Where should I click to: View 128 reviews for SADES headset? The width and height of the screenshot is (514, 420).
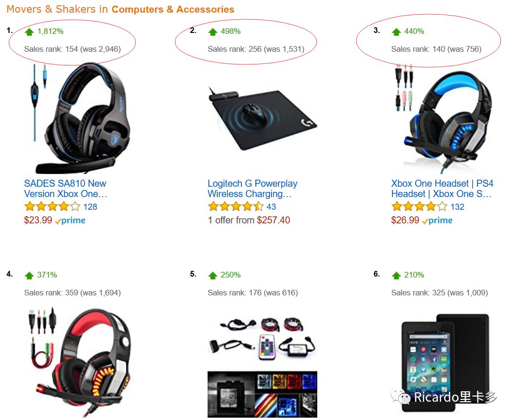point(90,207)
